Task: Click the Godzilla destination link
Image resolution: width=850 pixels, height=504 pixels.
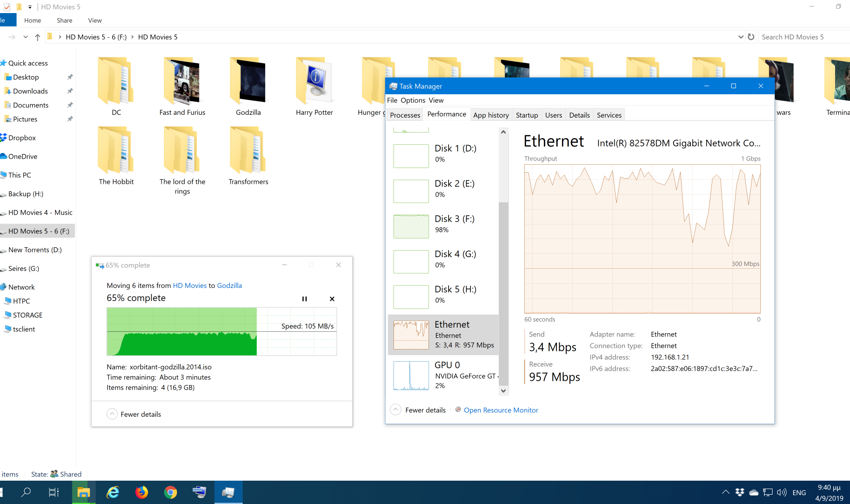Action: (229, 285)
